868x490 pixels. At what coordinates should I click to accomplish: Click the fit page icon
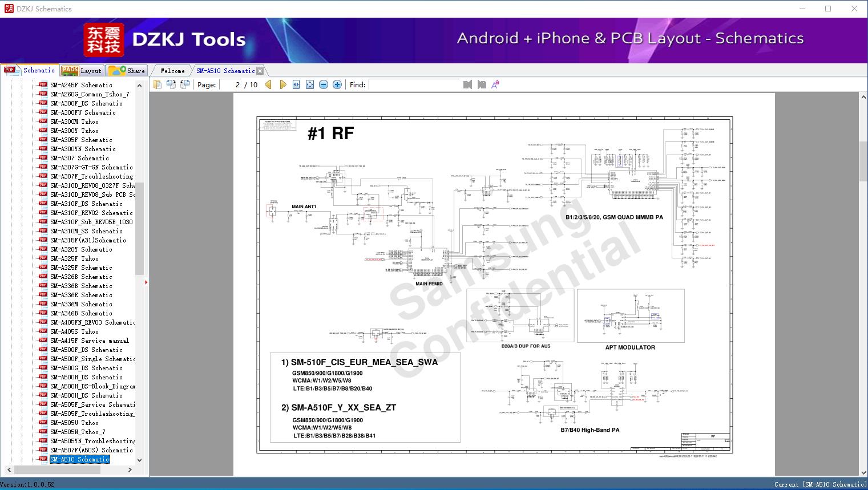[x=310, y=84]
